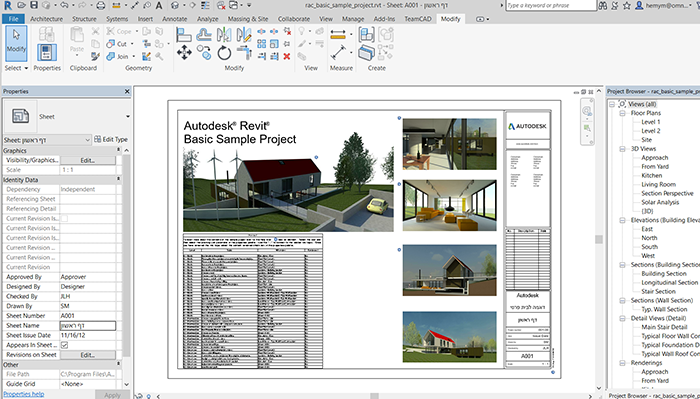Select the Modify arrow tool

(x=16, y=43)
